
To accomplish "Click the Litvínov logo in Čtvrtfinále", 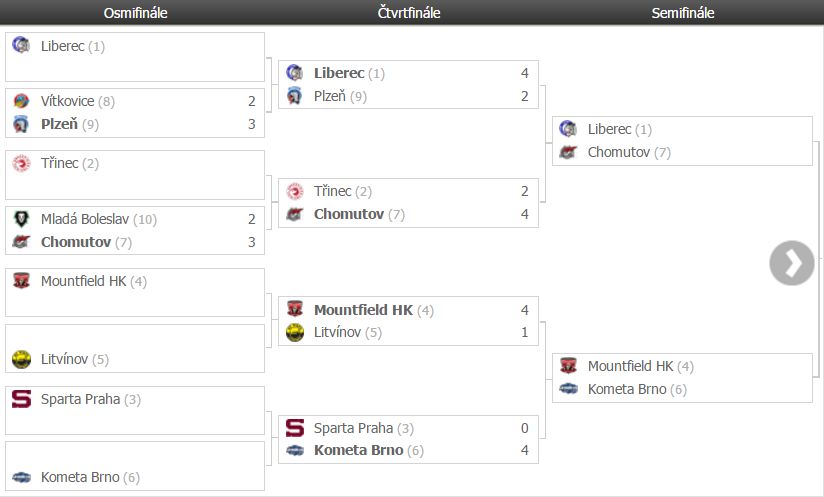I will tap(294, 333).
